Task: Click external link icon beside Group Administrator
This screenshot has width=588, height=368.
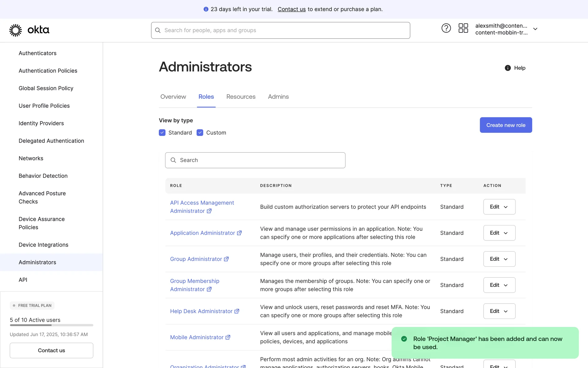Action: pos(226,259)
